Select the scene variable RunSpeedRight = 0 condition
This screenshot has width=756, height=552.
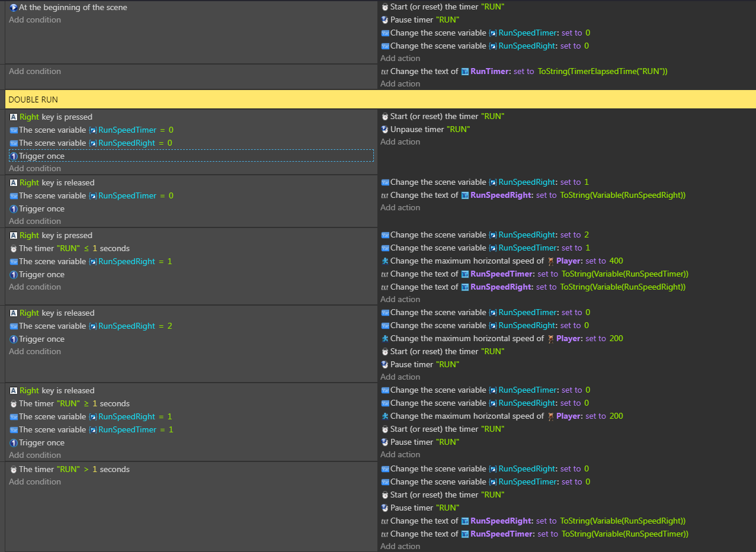point(95,143)
